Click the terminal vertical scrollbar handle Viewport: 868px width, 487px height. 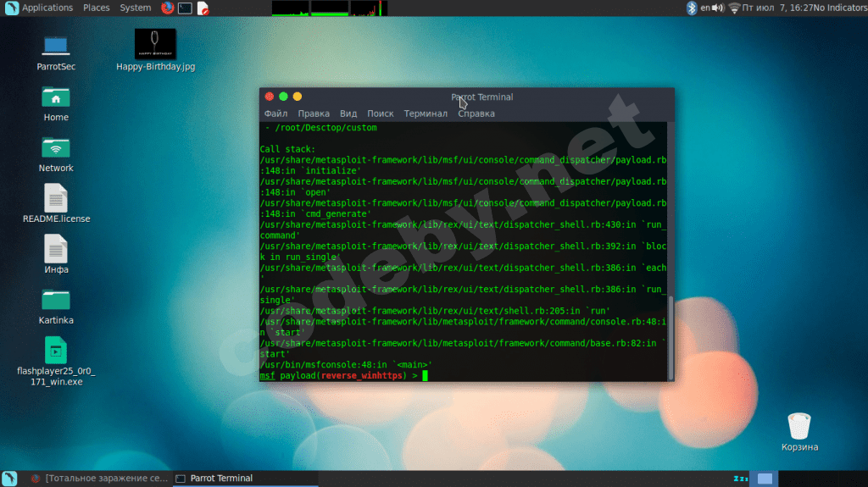(670, 338)
